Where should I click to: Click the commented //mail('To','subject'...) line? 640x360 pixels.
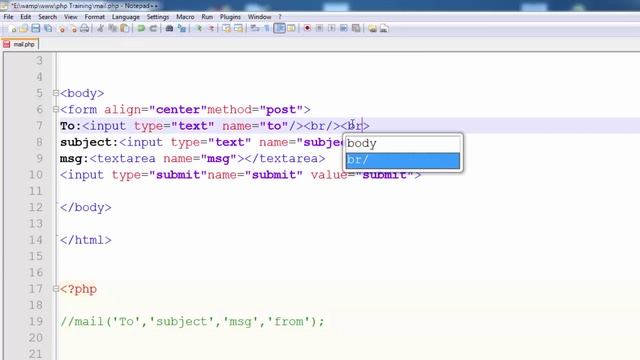coord(192,322)
